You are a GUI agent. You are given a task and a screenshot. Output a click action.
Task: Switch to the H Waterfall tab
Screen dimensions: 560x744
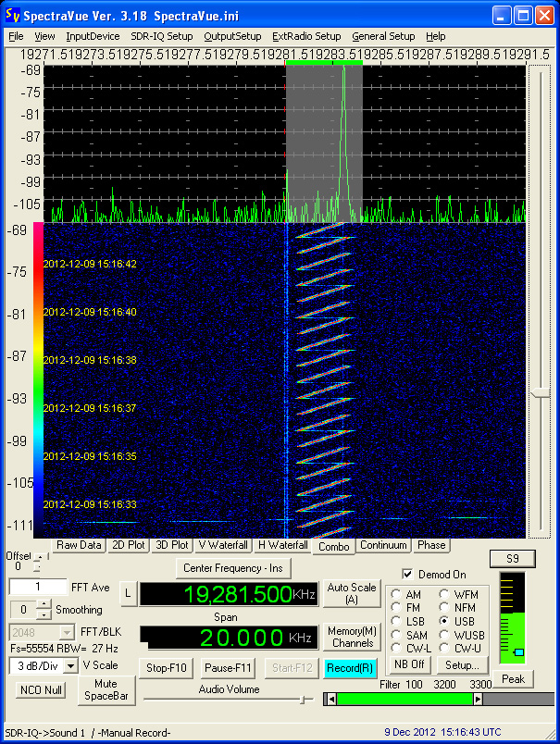[283, 545]
